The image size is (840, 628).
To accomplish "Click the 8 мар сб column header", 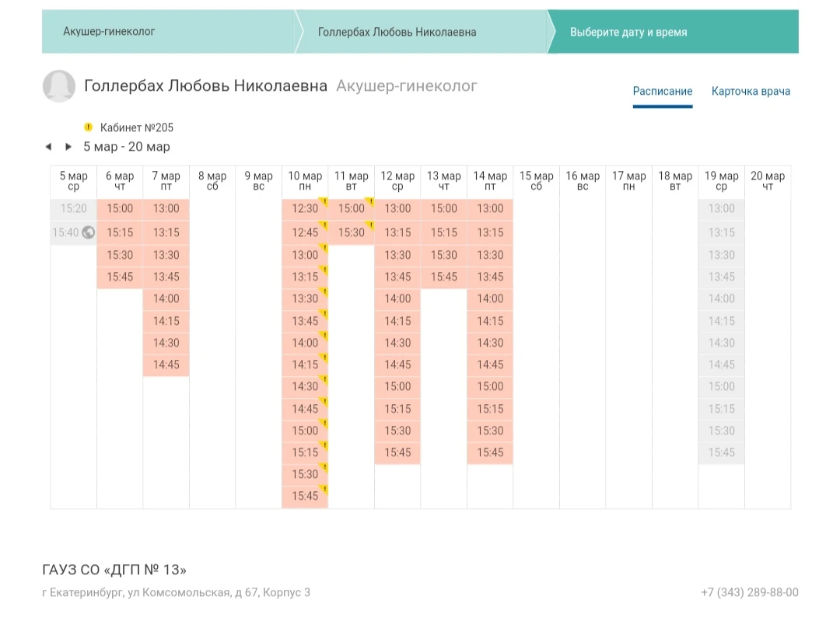I will (212, 181).
